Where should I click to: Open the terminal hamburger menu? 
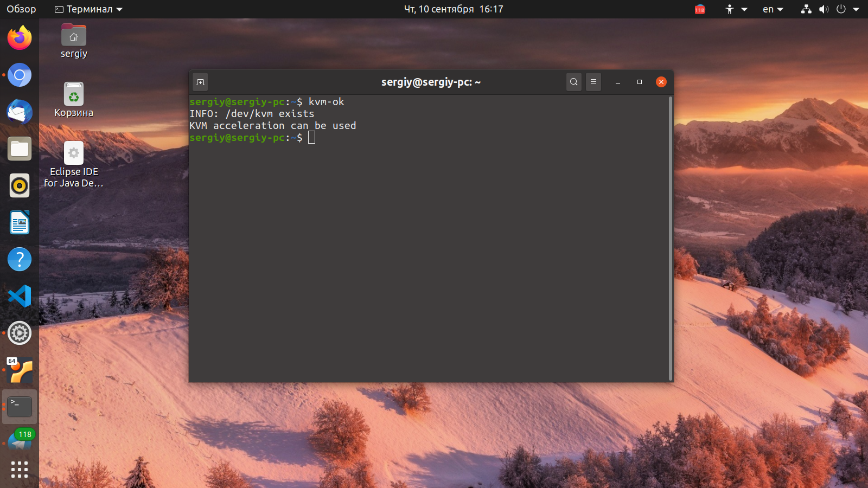pyautogui.click(x=593, y=82)
